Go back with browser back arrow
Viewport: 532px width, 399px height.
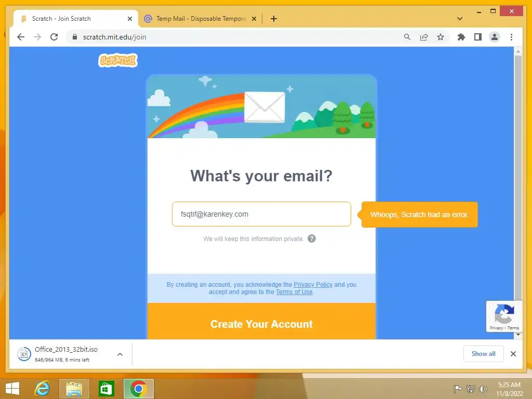(x=21, y=37)
